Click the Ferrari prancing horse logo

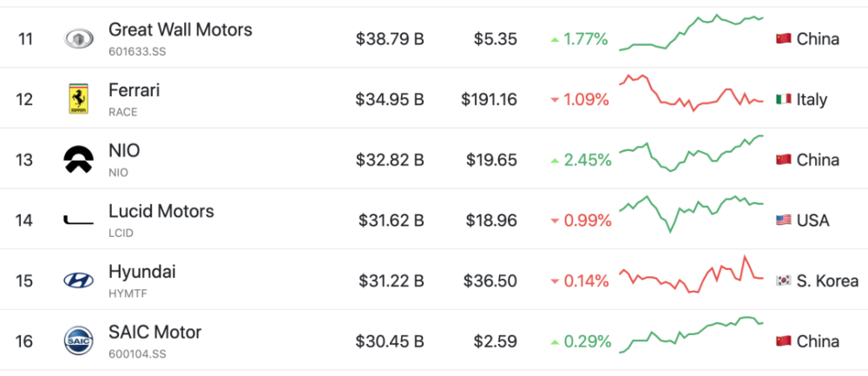79,99
